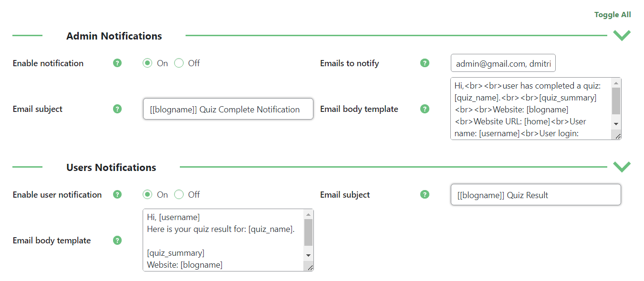Viewport: 644px width, 281px height.
Task: Click help icon next to Enable notification
Action: [117, 63]
